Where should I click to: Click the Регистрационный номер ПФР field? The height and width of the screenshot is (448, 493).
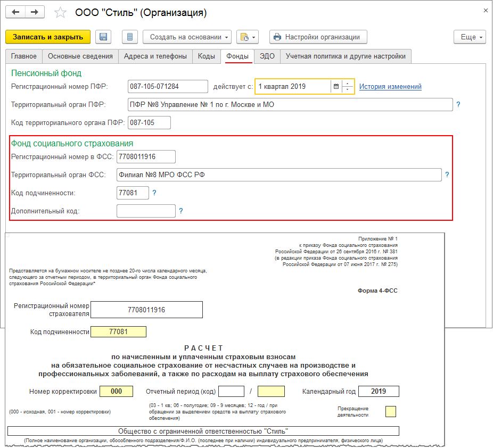tap(168, 86)
